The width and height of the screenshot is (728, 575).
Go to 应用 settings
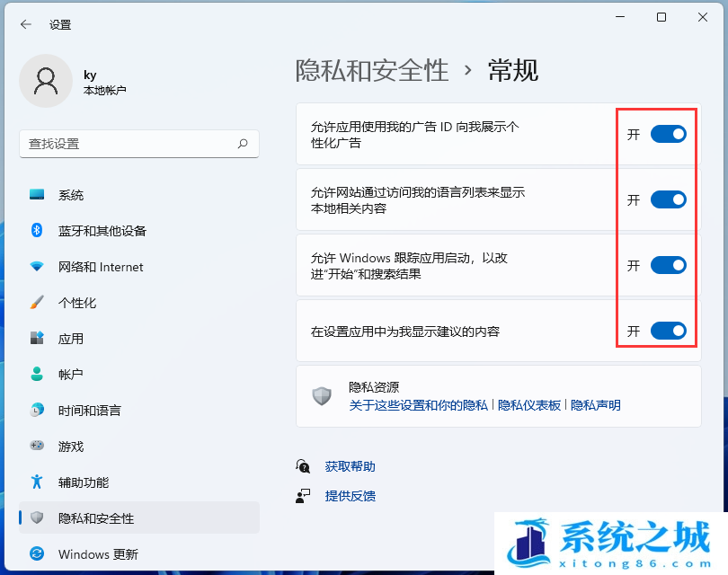pyautogui.click(x=71, y=339)
